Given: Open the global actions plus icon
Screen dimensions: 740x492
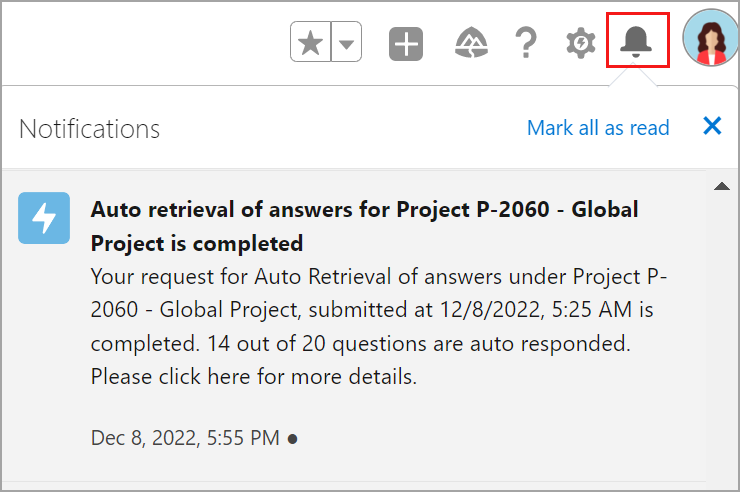Looking at the screenshot, I should coord(406,44).
